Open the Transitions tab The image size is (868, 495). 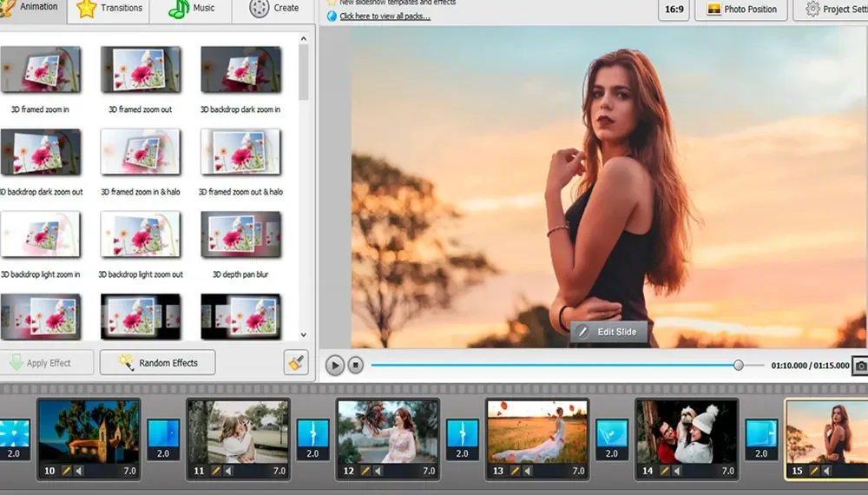click(109, 9)
